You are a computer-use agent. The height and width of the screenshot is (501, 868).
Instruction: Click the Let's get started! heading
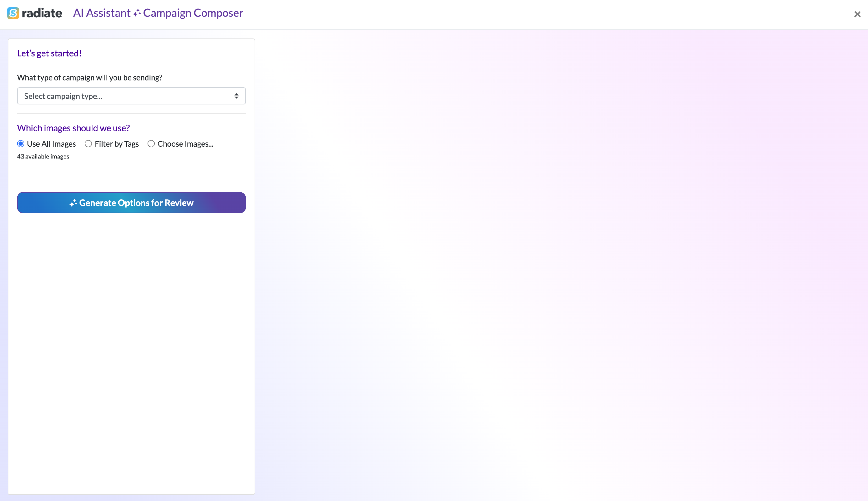pos(49,53)
